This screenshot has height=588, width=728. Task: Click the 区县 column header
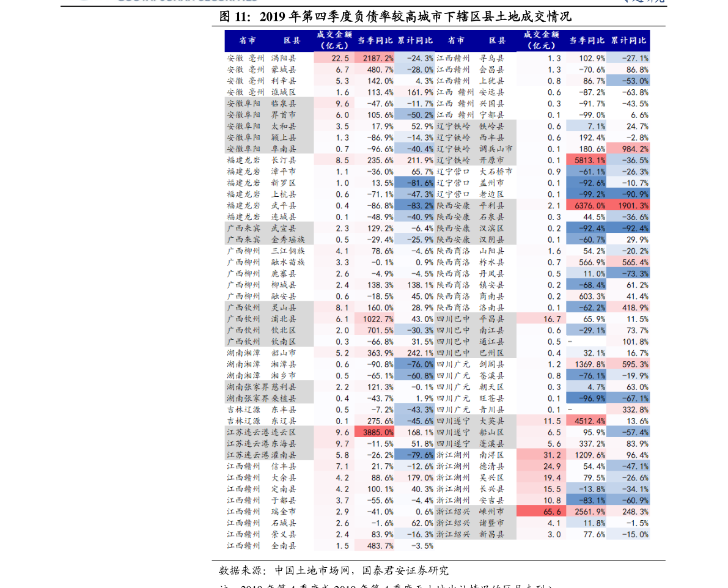(x=292, y=40)
